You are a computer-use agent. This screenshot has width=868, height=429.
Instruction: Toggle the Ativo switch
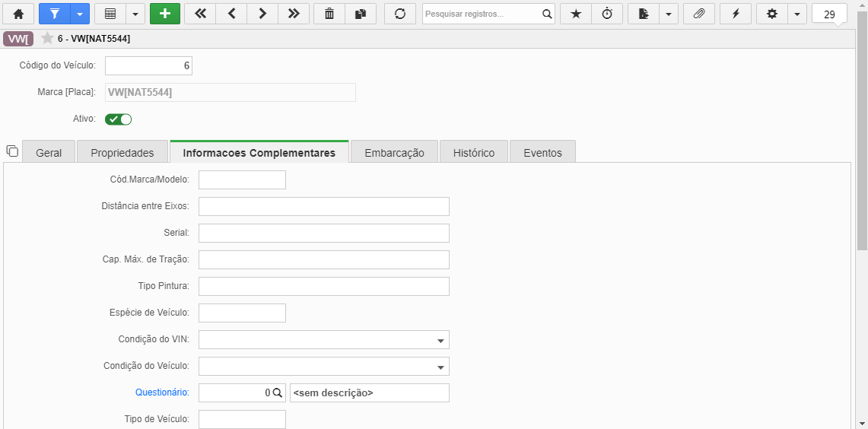point(119,119)
